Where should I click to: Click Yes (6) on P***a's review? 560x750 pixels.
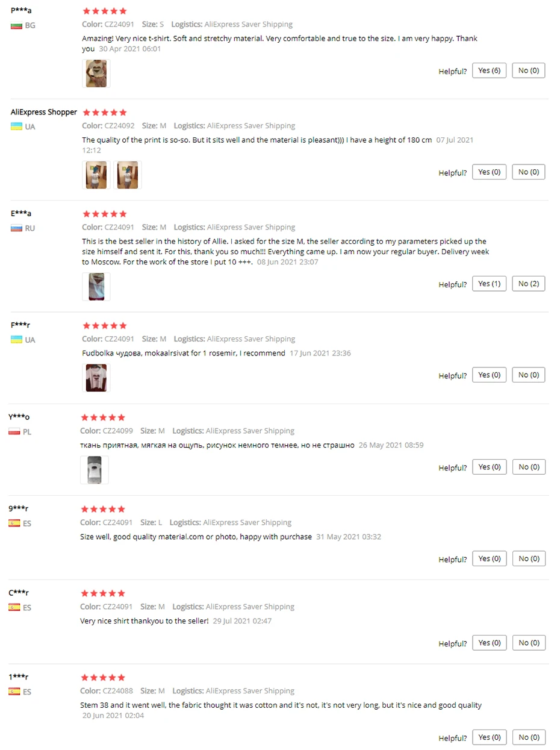[x=489, y=70]
